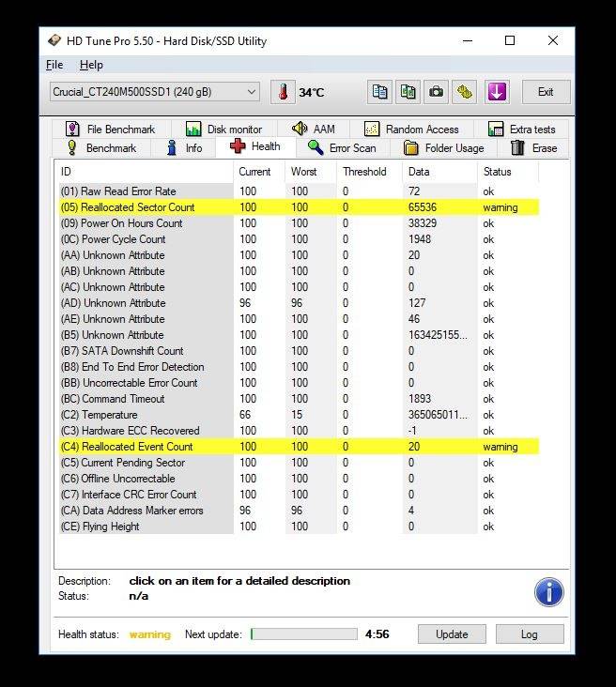The height and width of the screenshot is (687, 616).
Task: Click the 4:56 countdown timer
Action: tap(377, 634)
